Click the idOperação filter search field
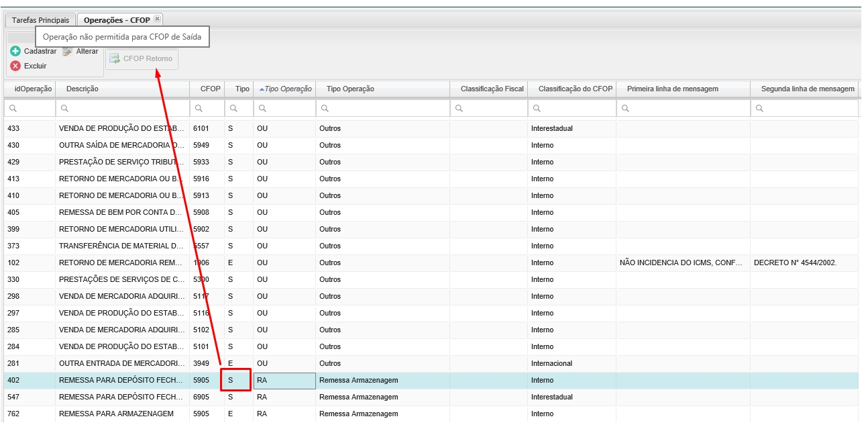Screen dimensions: 868x429 (30, 108)
